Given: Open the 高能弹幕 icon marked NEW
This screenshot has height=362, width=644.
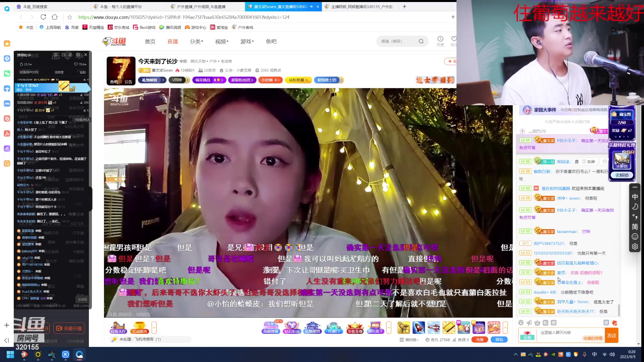Looking at the screenshot, I should pos(271,327).
